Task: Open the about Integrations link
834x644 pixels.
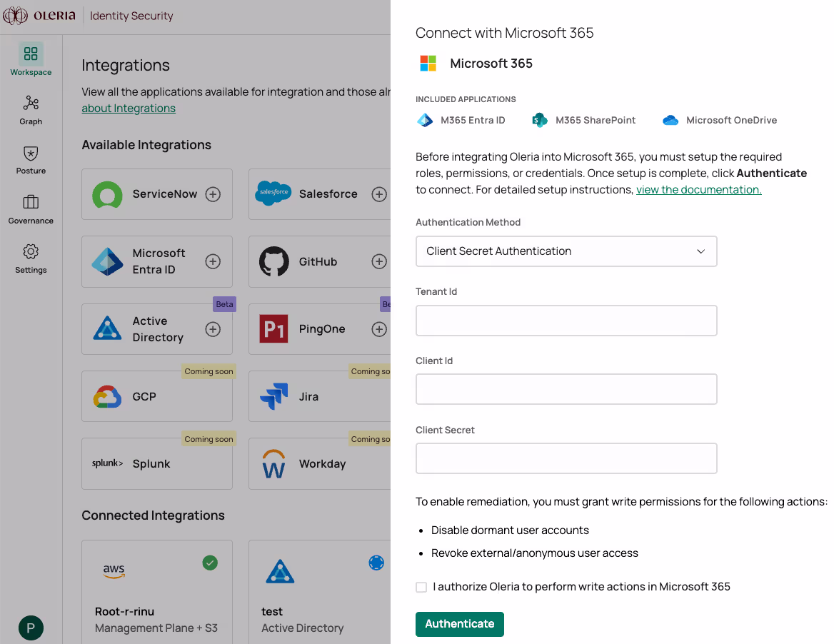Action: pyautogui.click(x=129, y=109)
